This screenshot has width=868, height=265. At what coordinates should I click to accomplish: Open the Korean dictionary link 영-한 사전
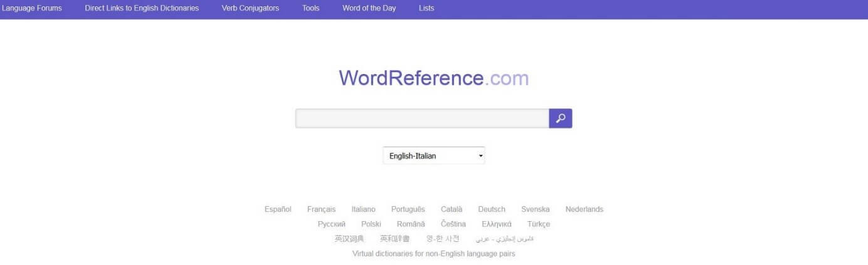(443, 239)
